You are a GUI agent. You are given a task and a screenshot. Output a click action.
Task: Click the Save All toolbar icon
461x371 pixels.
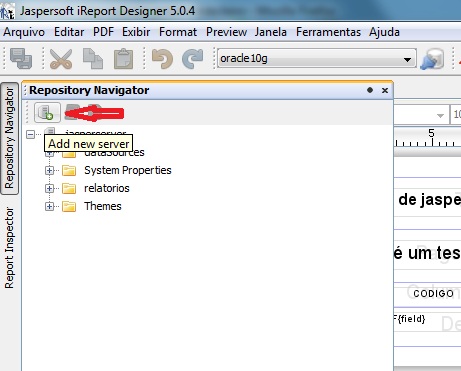[x=21, y=58]
